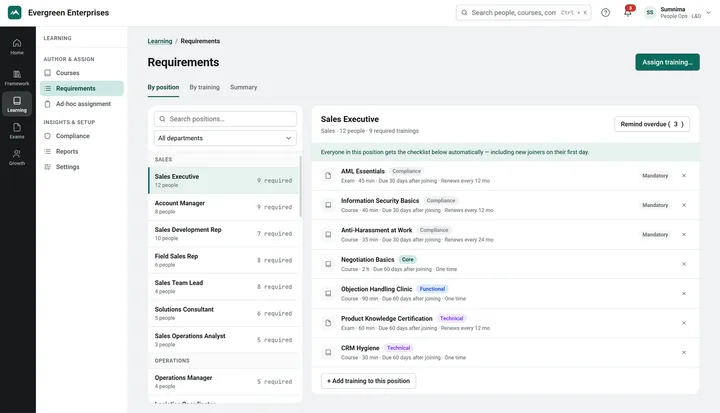Click the Negotiation Basics course icon
This screenshot has width=720, height=413.
pos(328,264)
